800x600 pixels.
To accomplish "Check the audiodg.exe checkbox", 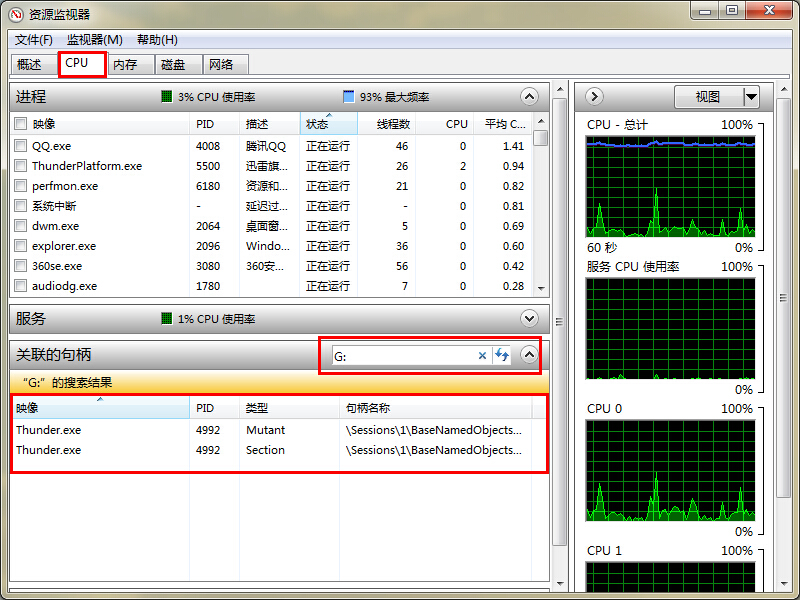I will [x=20, y=286].
